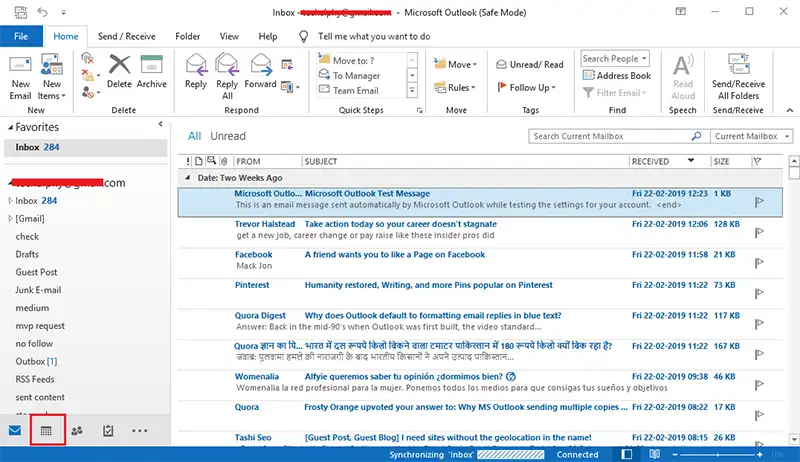
Task: Click 'Tell me what you want to do'
Action: 374,36
